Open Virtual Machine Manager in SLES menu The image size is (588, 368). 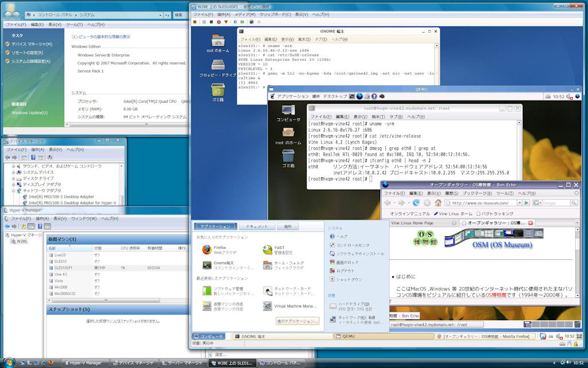click(290, 306)
